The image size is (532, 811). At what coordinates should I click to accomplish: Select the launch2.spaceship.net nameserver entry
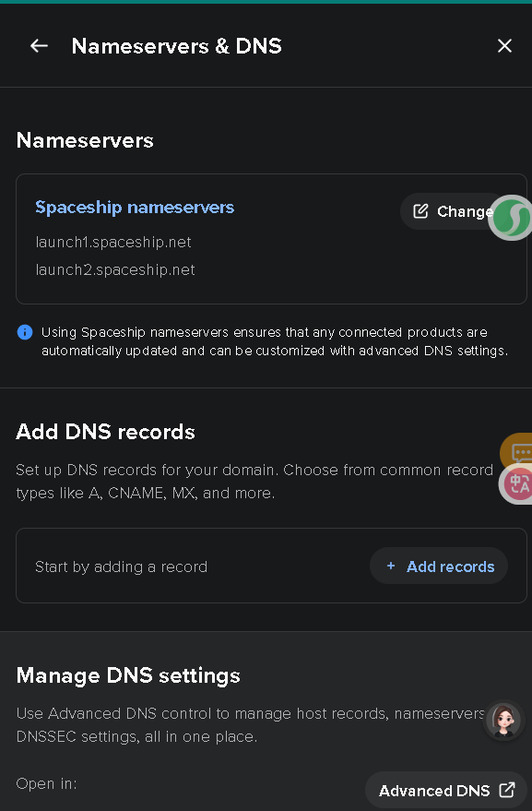[115, 270]
